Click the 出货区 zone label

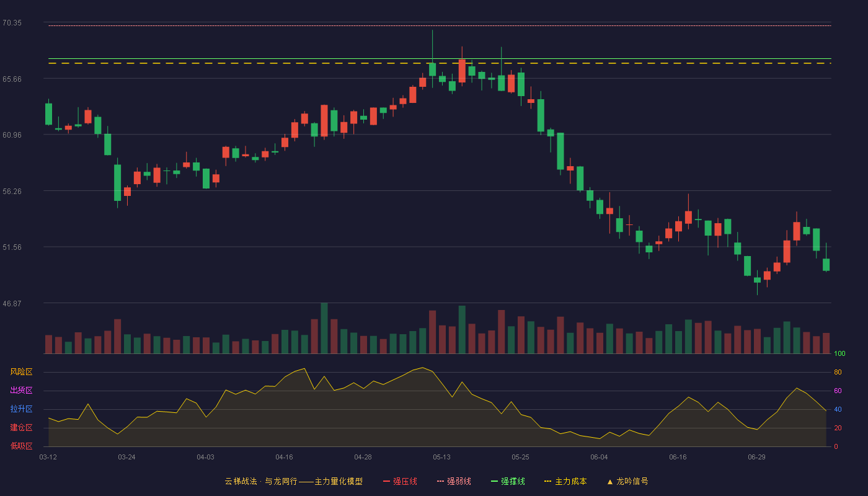click(21, 391)
